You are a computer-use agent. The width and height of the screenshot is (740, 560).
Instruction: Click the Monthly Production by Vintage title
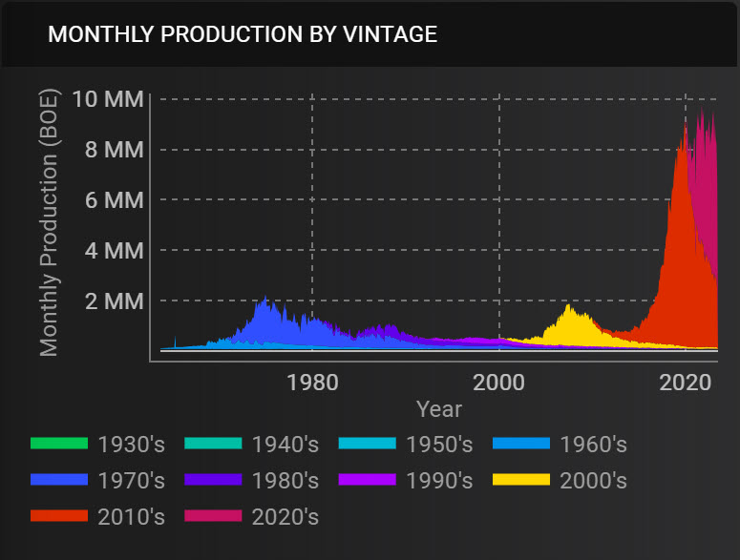point(243,34)
